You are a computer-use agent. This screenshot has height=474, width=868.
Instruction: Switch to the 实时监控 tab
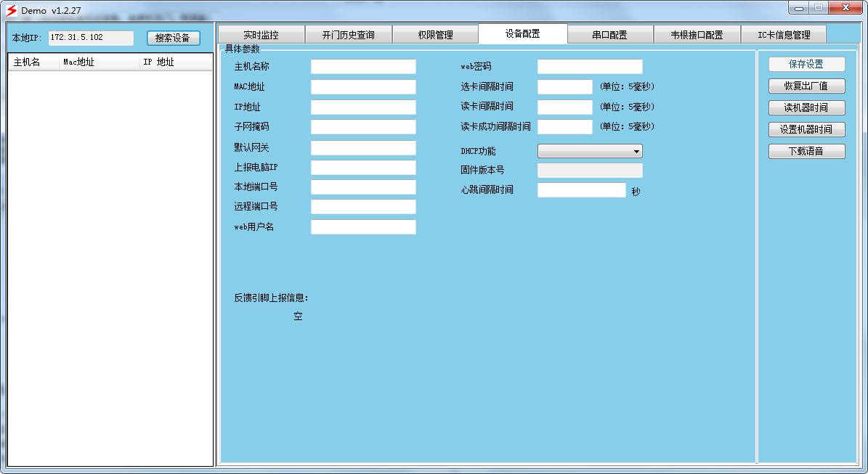261,35
